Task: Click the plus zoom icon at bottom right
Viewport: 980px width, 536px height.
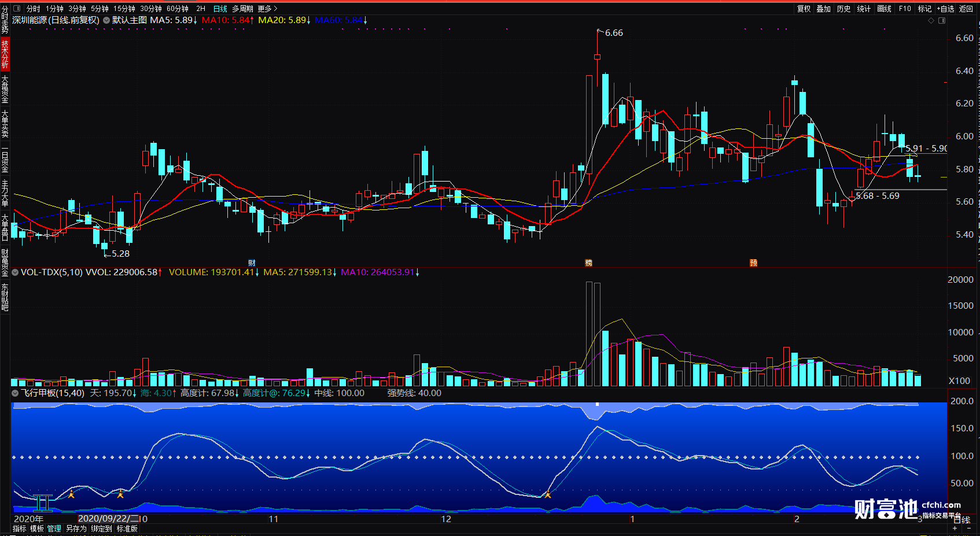Action: (x=955, y=528)
